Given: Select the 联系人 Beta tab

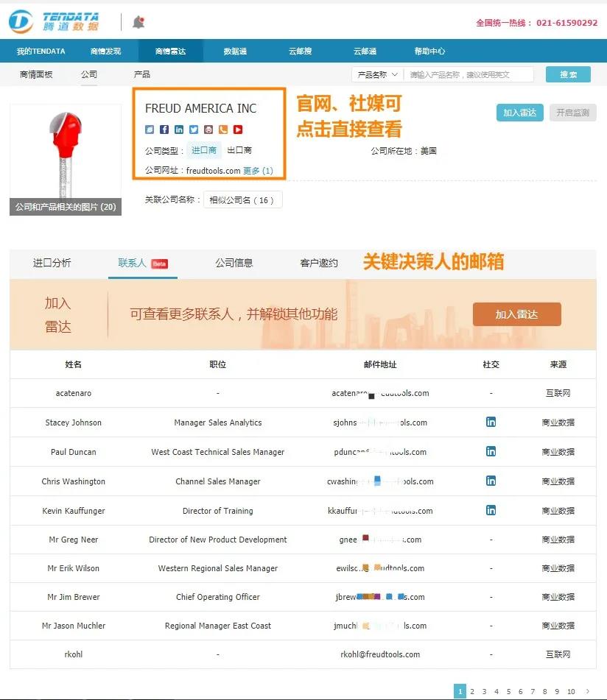Looking at the screenshot, I should click(142, 263).
